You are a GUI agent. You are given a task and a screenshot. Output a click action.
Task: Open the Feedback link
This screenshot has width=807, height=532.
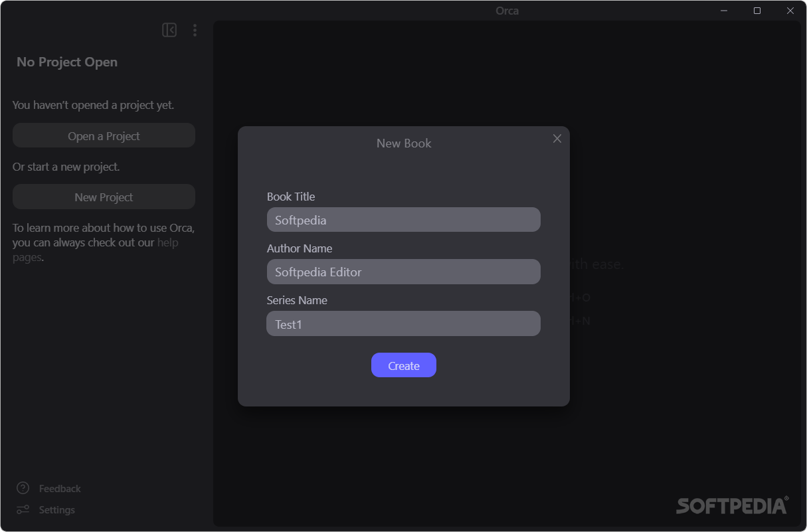pos(60,489)
